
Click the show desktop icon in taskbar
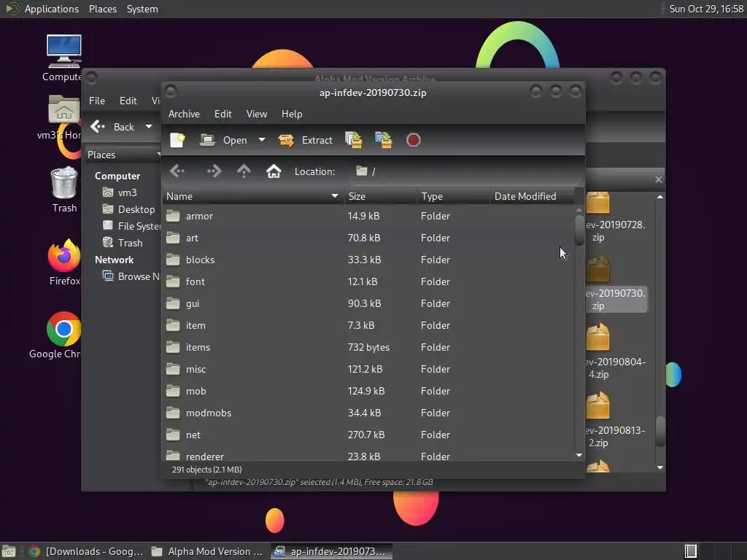pos(9,551)
